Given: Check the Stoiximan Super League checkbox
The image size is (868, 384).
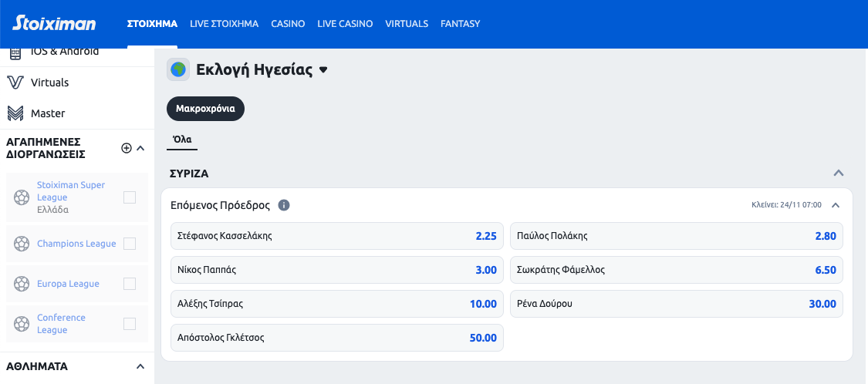Looking at the screenshot, I should [130, 197].
